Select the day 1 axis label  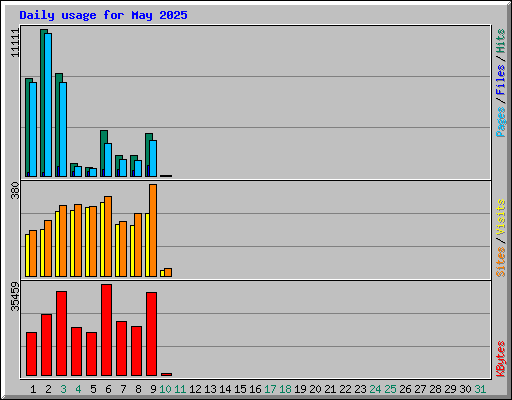pyautogui.click(x=33, y=389)
